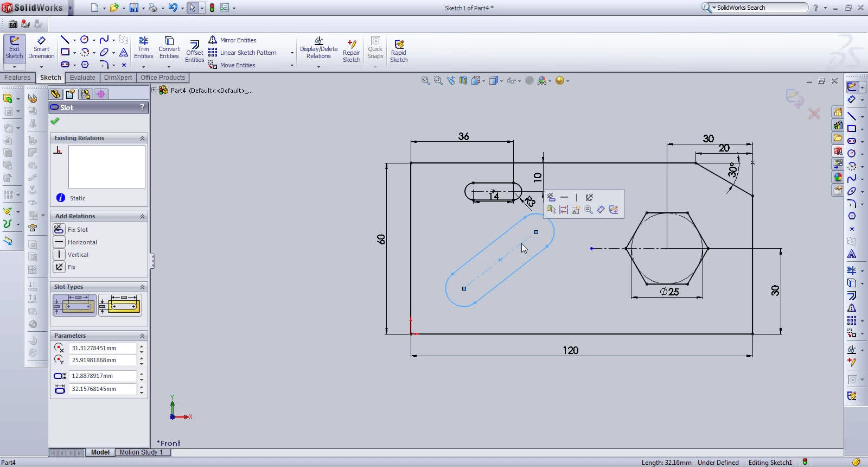This screenshot has height=467, width=868.
Task: Click Mirror Entities
Action: 232,40
